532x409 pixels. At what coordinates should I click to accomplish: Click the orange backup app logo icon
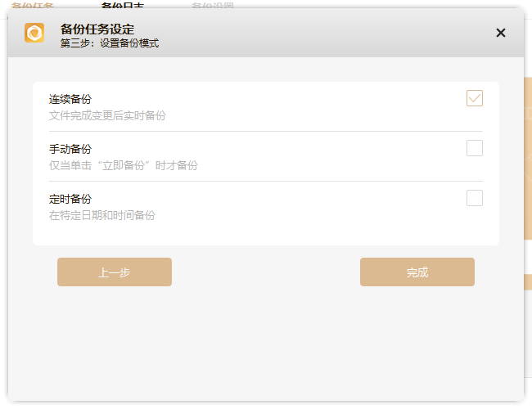[x=34, y=33]
